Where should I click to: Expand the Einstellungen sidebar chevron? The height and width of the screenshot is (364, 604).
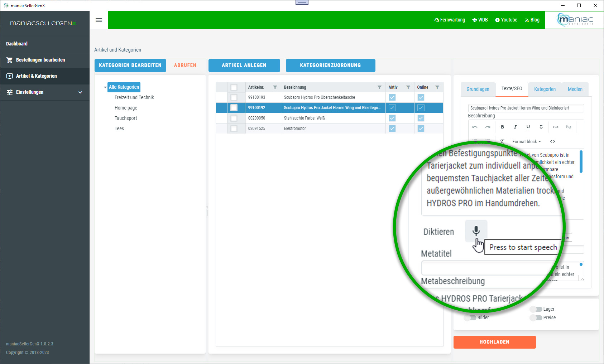pos(80,92)
